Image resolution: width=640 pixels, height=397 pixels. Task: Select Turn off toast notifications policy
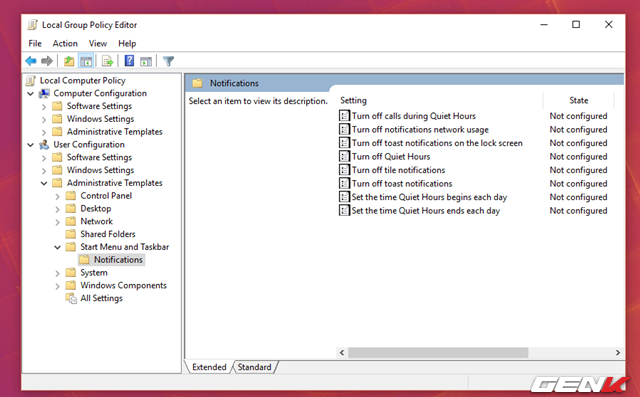tap(402, 184)
